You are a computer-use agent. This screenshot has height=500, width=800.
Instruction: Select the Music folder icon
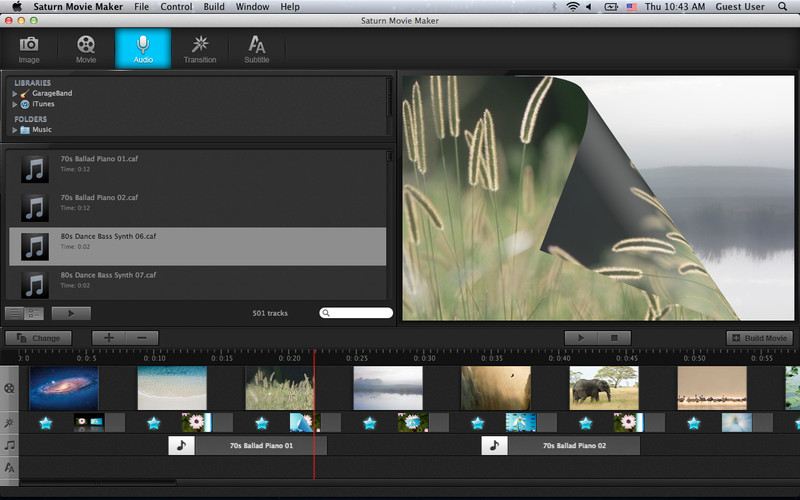click(24, 130)
